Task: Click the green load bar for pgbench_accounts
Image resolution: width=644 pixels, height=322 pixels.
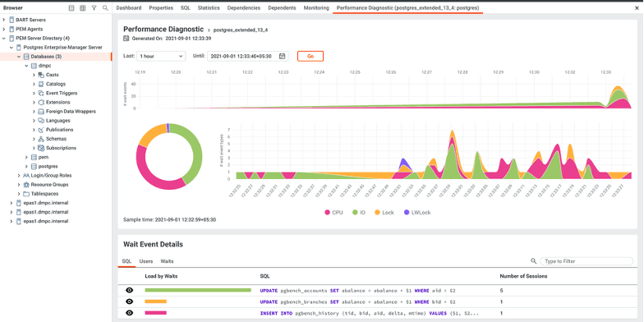Action: click(198, 291)
